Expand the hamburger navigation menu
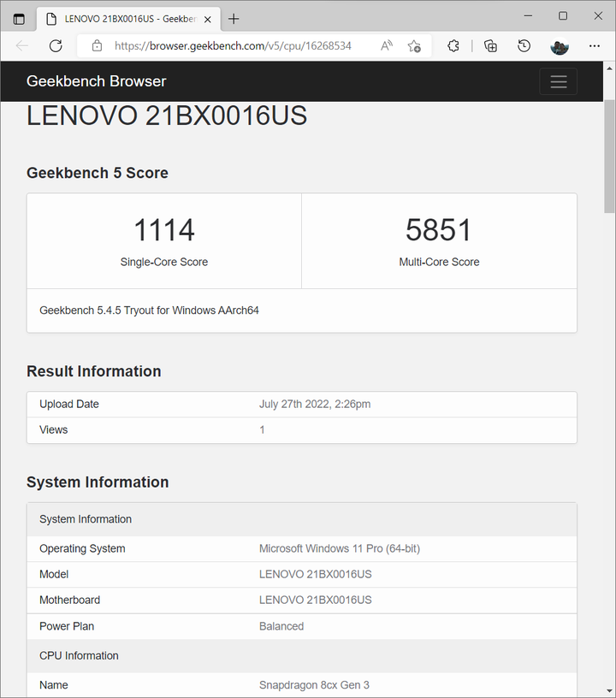616x698 pixels. (x=558, y=81)
